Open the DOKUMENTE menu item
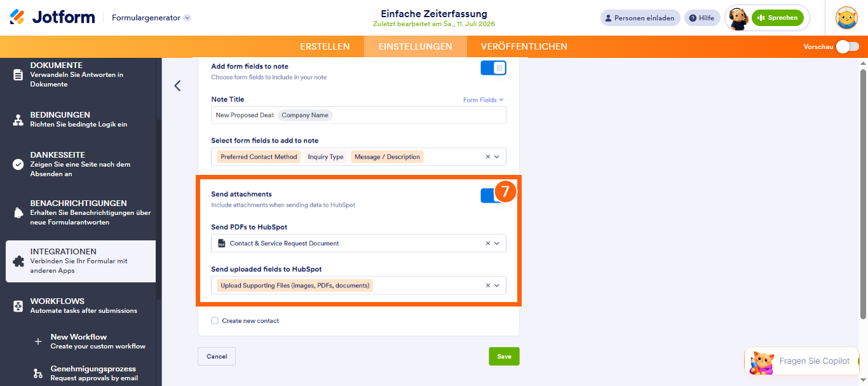The width and height of the screenshot is (868, 386). coord(81,74)
